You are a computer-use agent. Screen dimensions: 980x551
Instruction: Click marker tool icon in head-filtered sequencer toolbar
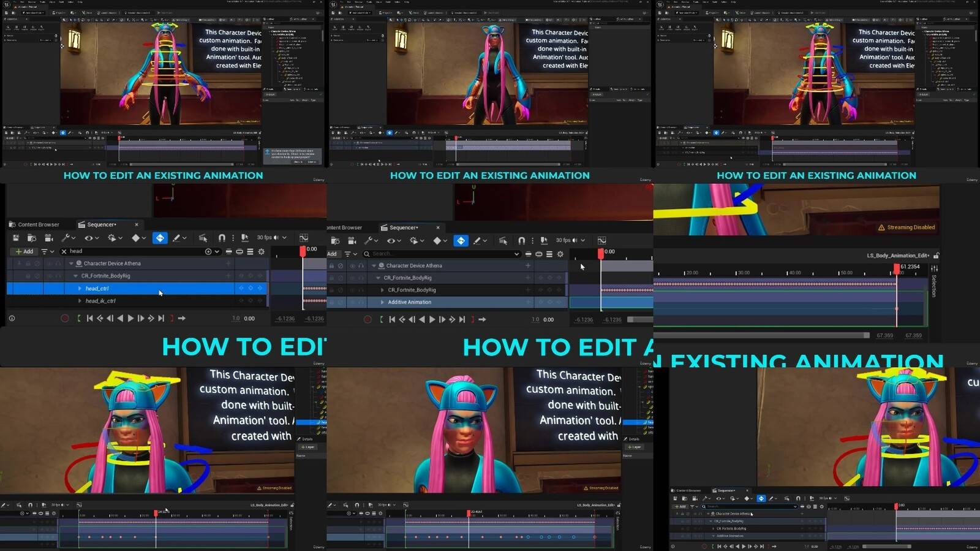(244, 238)
